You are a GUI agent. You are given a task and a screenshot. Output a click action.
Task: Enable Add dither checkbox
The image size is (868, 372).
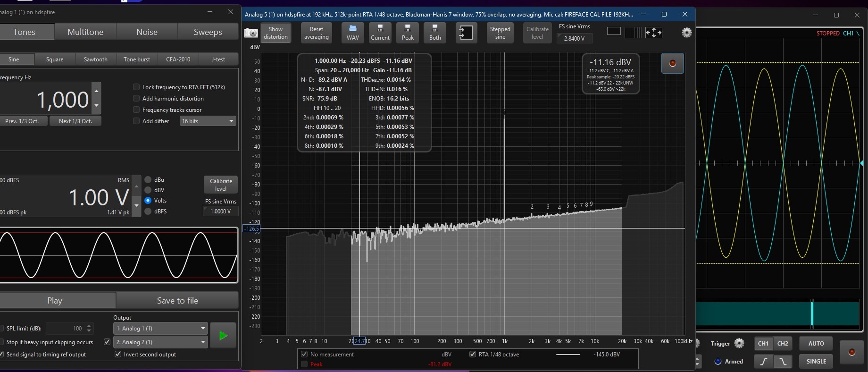(x=136, y=121)
